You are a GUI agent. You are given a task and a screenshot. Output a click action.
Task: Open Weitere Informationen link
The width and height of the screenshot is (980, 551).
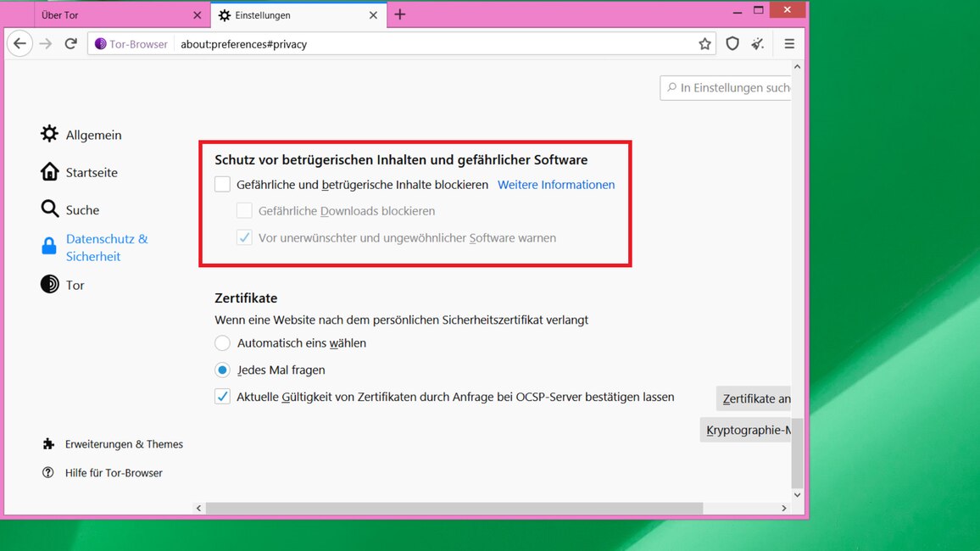tap(555, 185)
